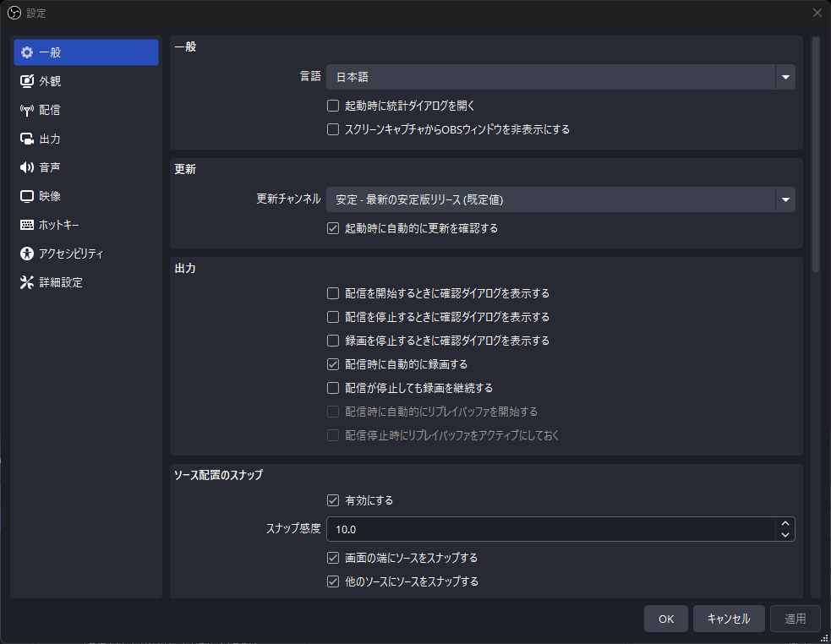Select the 一般 tab in sidebar
The height and width of the screenshot is (644, 831).
(x=86, y=52)
